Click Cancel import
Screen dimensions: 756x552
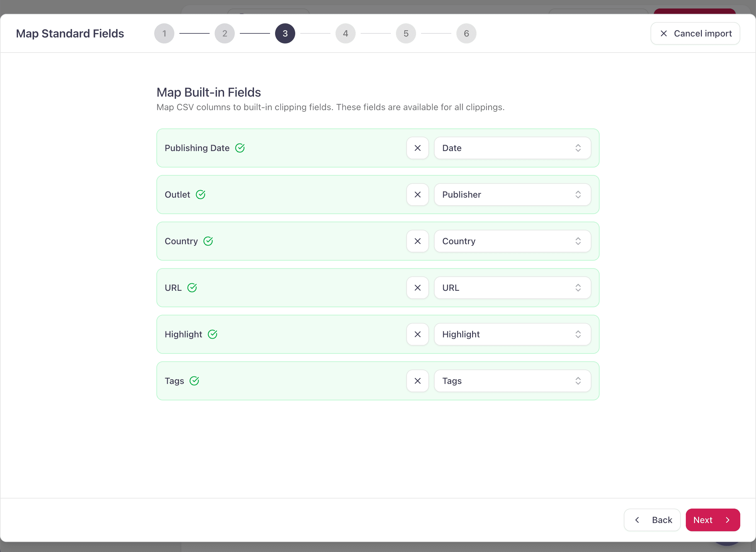pyautogui.click(x=695, y=33)
